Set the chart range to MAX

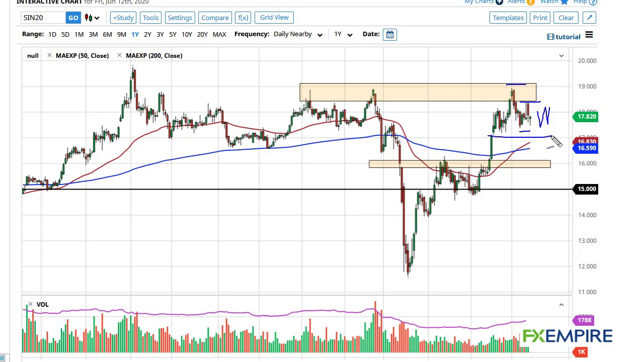[219, 34]
